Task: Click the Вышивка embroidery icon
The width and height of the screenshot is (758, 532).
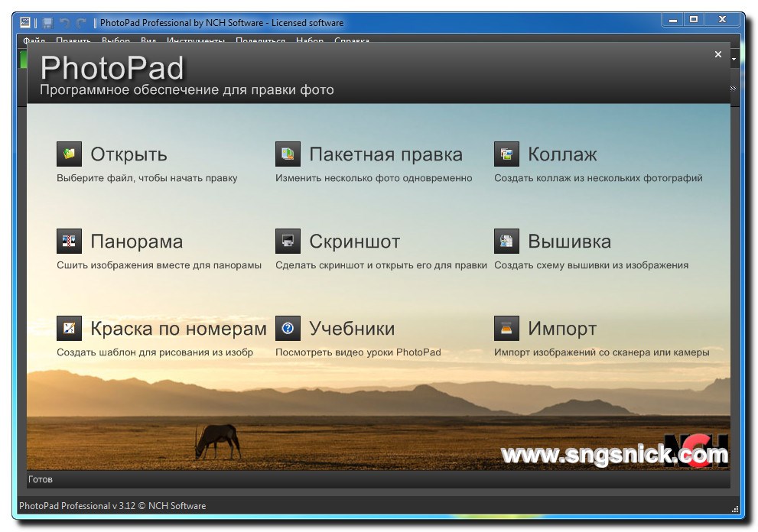Action: click(x=506, y=241)
